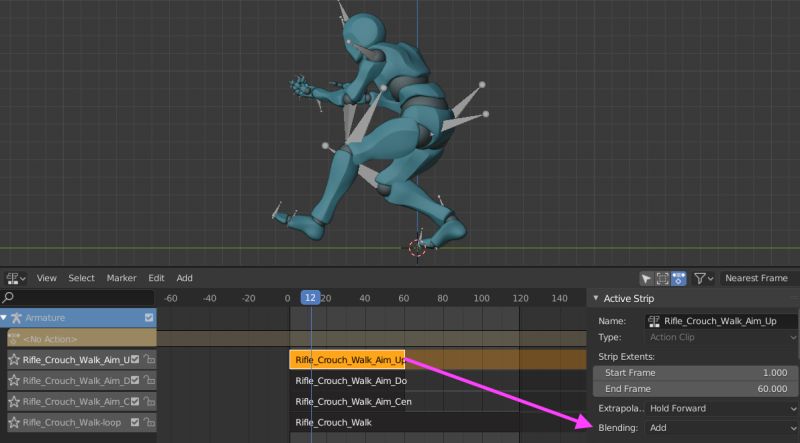This screenshot has height=443, width=800.
Task: Collapse the Armature track group
Action: click(4, 317)
